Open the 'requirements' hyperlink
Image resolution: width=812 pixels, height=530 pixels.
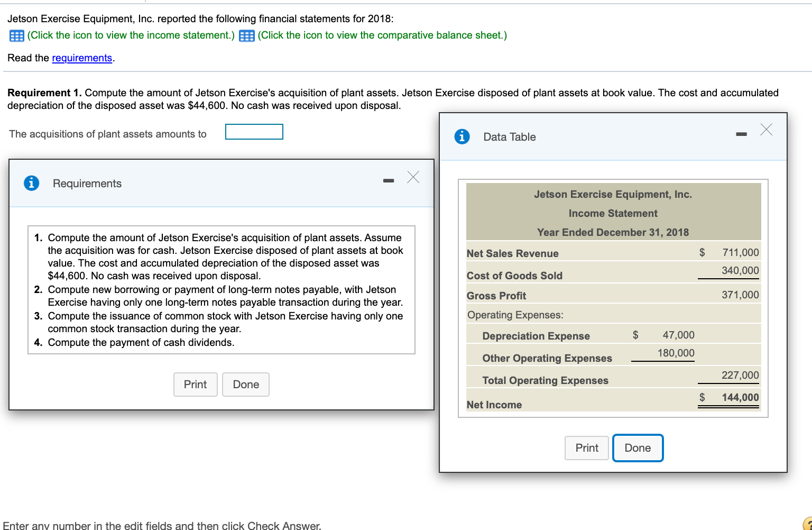[x=82, y=58]
